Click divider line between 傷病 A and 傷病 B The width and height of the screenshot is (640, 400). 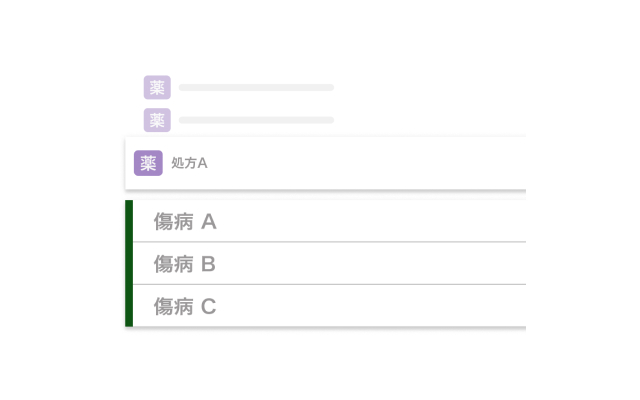330,242
